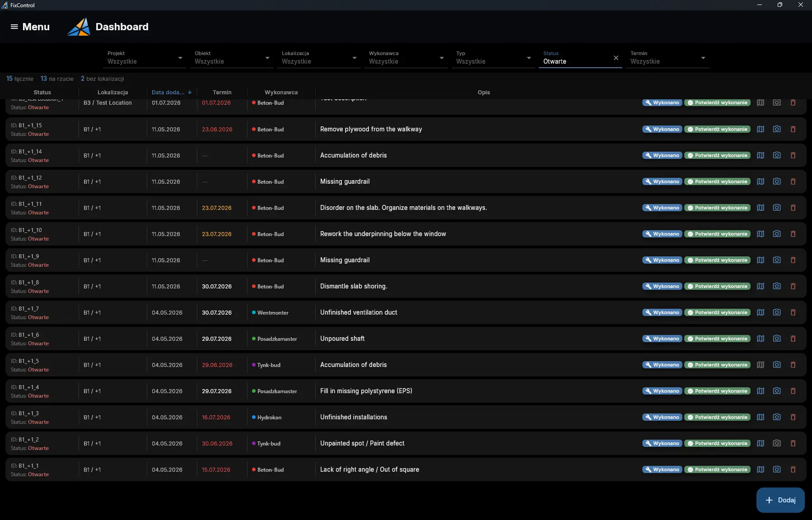
Task: Show map for Disorder on the slab row
Action: [x=761, y=208]
